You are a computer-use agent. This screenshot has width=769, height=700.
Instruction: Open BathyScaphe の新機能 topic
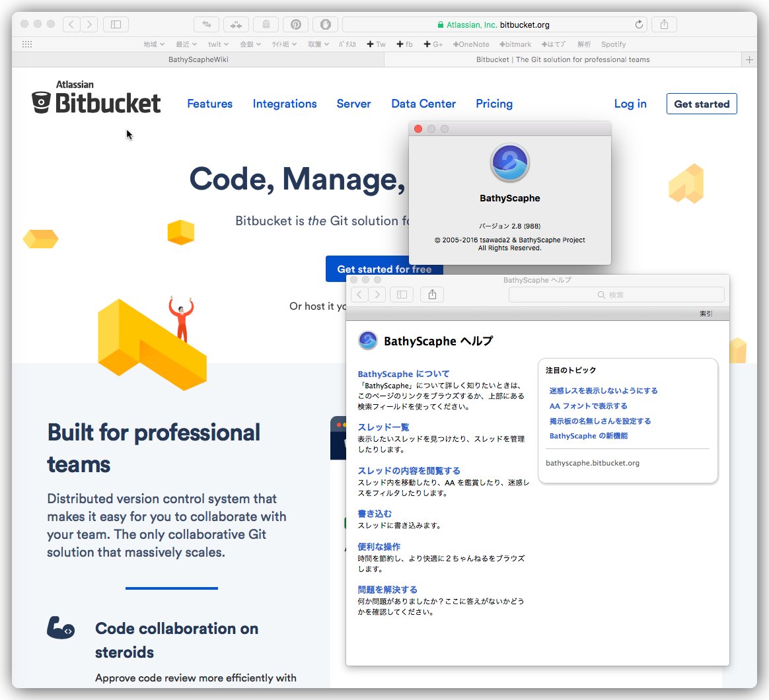pos(588,436)
